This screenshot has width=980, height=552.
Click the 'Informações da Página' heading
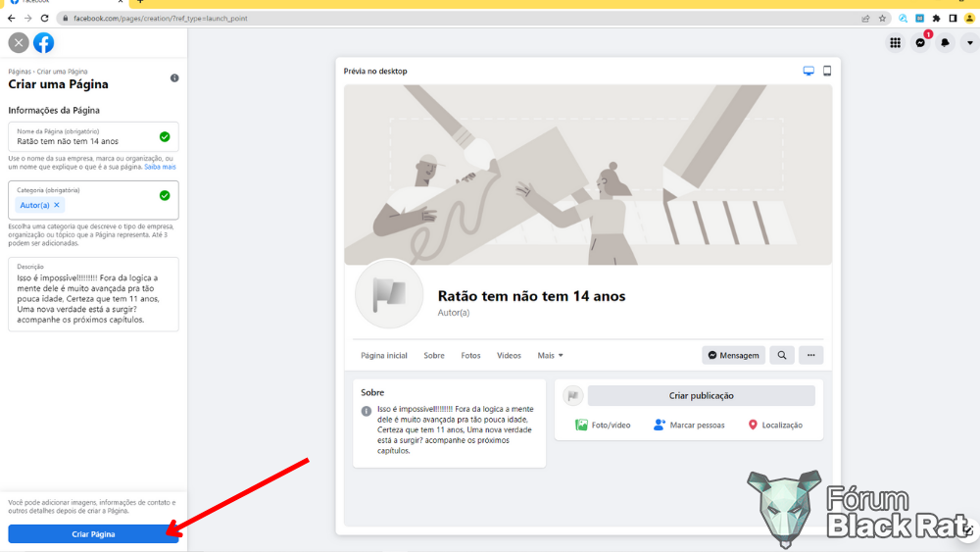point(54,110)
